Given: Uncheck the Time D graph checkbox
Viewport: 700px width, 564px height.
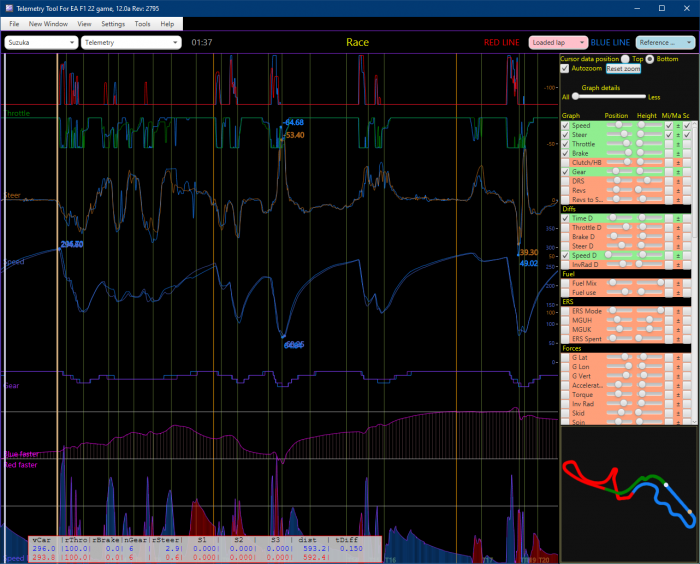Looking at the screenshot, I should click(566, 218).
